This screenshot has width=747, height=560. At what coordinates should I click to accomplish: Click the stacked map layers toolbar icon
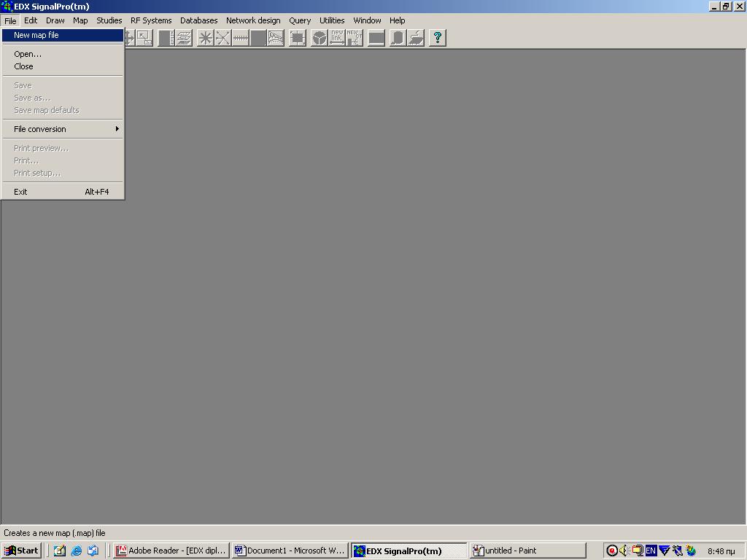(184, 38)
